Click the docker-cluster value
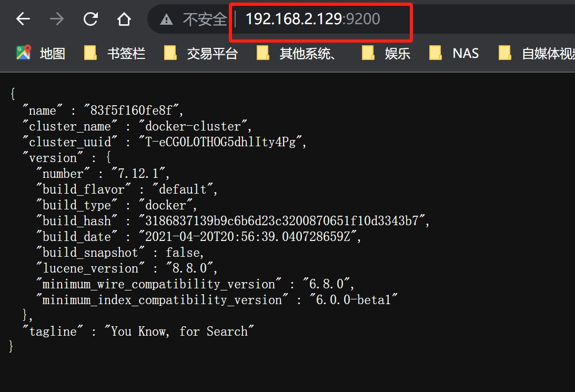 click(x=193, y=126)
